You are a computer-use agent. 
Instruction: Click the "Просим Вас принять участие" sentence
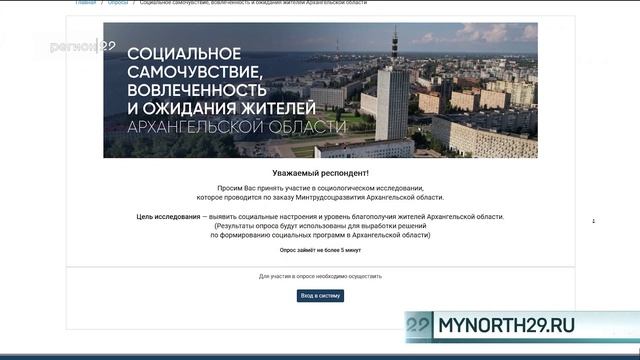pos(320,188)
